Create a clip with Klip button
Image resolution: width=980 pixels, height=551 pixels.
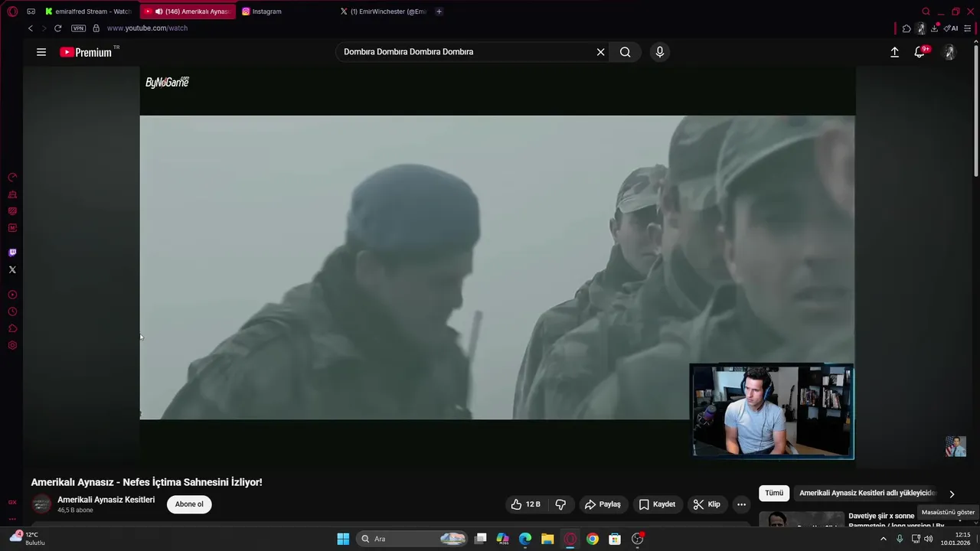point(707,504)
